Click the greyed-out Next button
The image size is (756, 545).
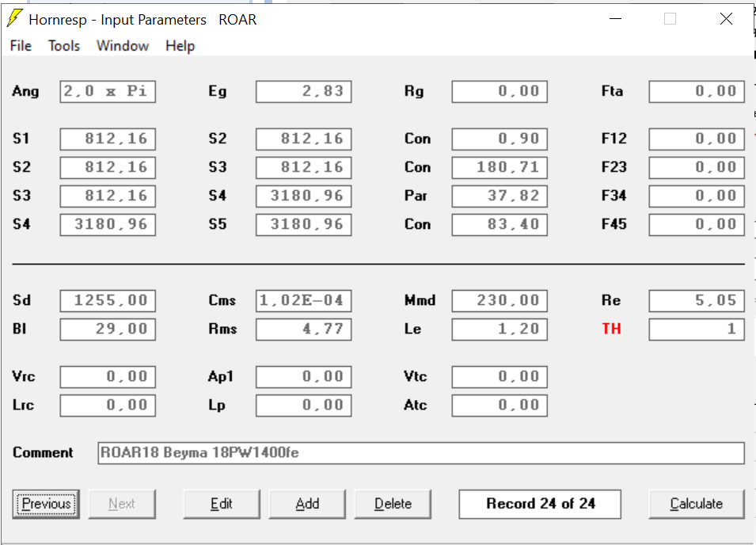[x=122, y=504]
